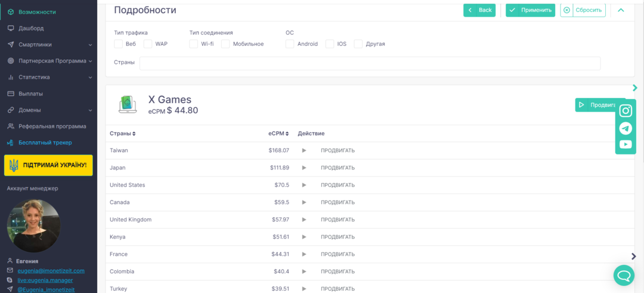Open the YouTube social icon

[x=626, y=144]
